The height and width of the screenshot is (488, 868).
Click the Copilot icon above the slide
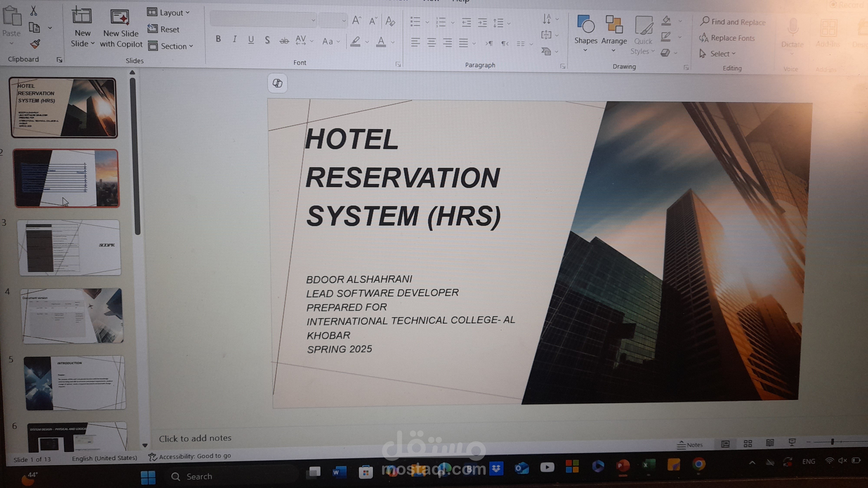point(277,83)
